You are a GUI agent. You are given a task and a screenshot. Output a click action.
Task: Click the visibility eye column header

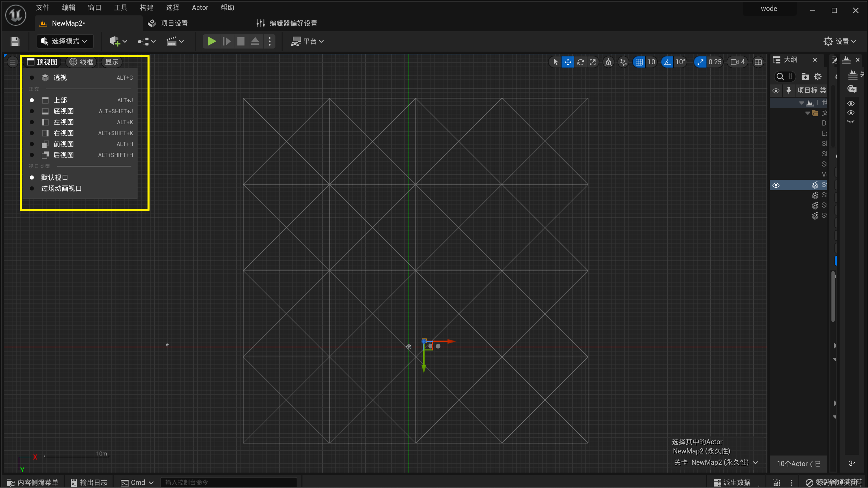pyautogui.click(x=776, y=91)
